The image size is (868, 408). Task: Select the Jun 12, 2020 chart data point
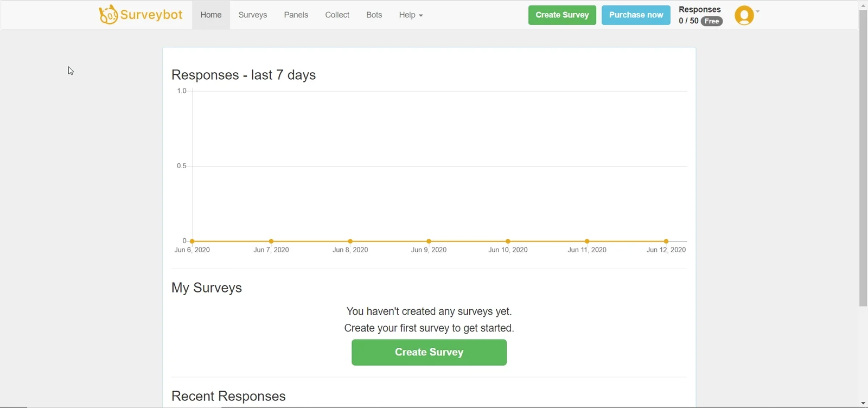click(x=666, y=241)
